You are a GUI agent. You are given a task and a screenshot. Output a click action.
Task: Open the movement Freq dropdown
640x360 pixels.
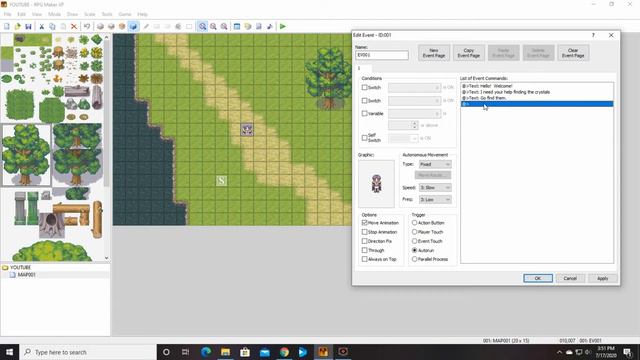tap(435, 200)
